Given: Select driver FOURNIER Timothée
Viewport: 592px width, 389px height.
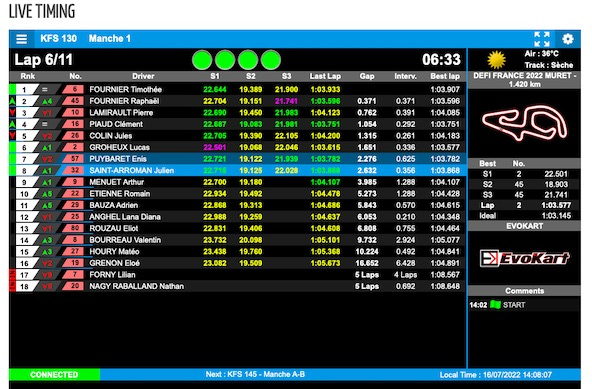Looking at the screenshot, I should 125,90.
